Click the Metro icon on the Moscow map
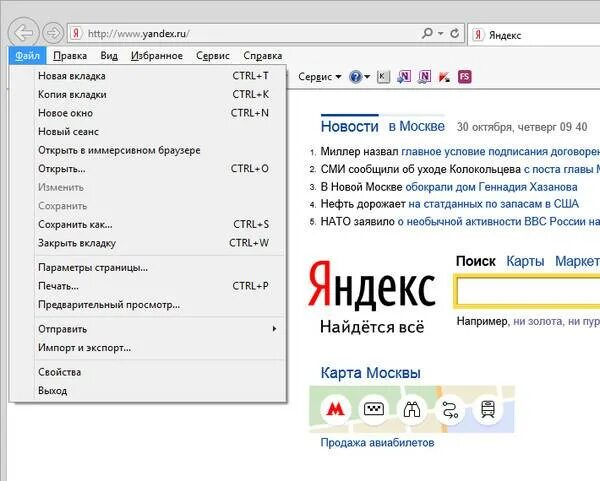Screen dimensions: 600x481 pyautogui.click(x=335, y=409)
